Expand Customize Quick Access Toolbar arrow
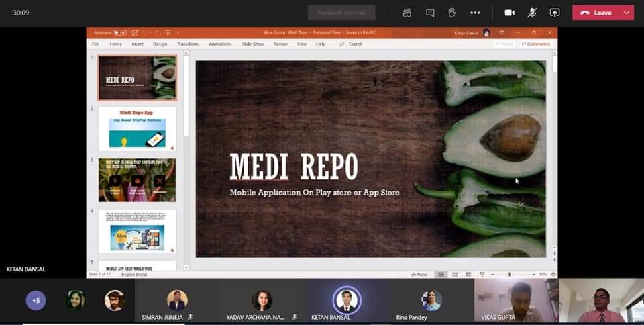The image size is (644, 325). pyautogui.click(x=178, y=32)
